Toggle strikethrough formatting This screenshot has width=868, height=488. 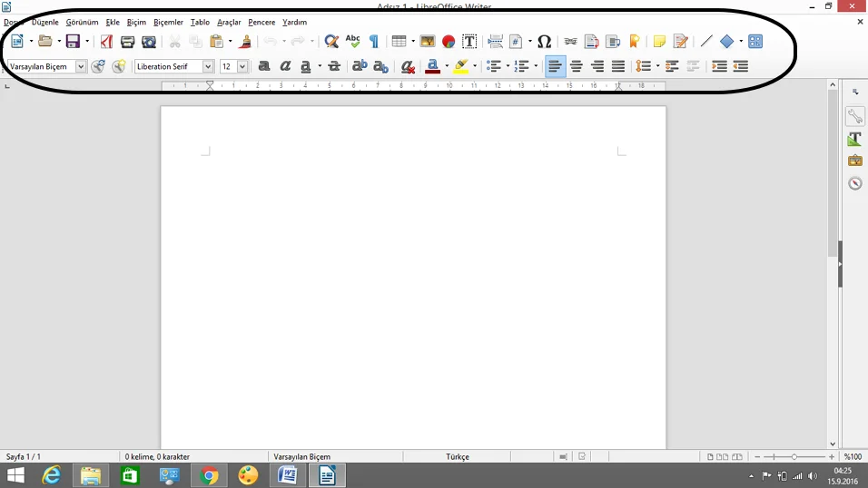(334, 66)
